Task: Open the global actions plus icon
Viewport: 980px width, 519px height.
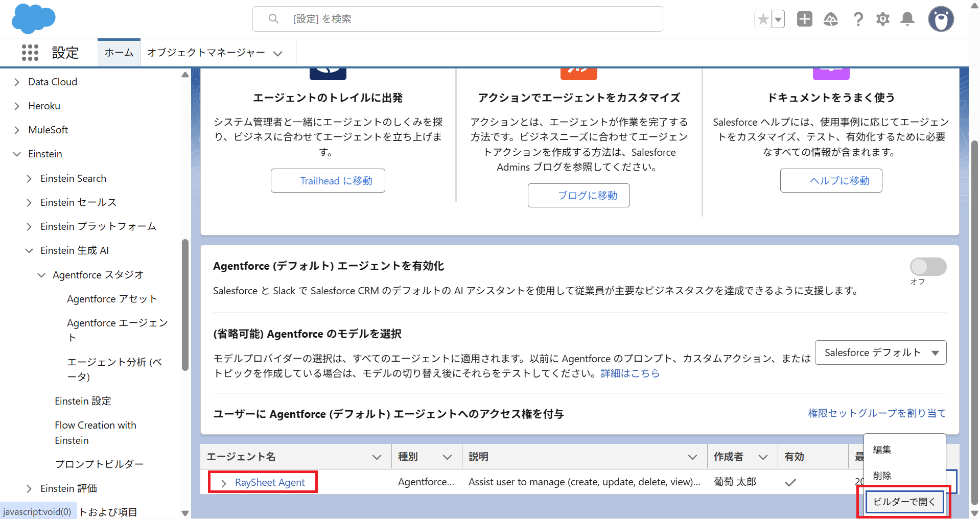Action: coord(804,19)
